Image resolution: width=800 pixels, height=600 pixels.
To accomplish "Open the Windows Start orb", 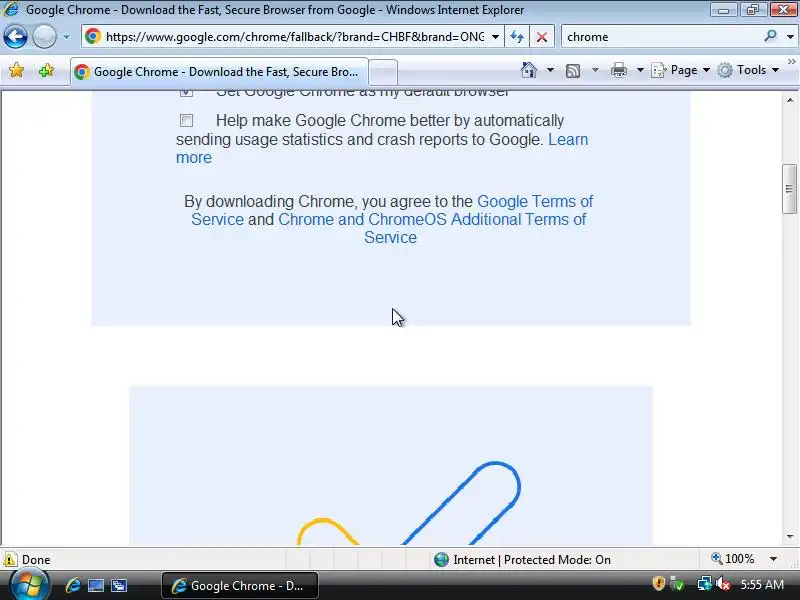I will (x=29, y=585).
